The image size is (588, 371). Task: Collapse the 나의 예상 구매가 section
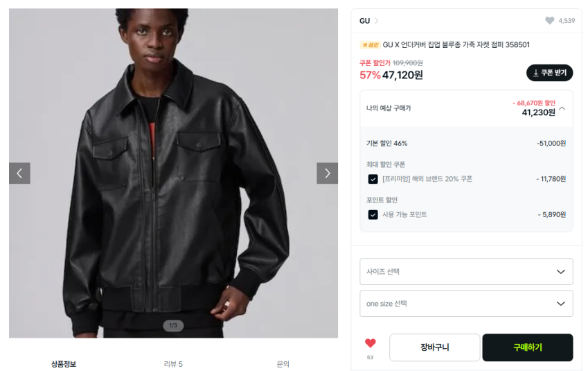coord(562,108)
